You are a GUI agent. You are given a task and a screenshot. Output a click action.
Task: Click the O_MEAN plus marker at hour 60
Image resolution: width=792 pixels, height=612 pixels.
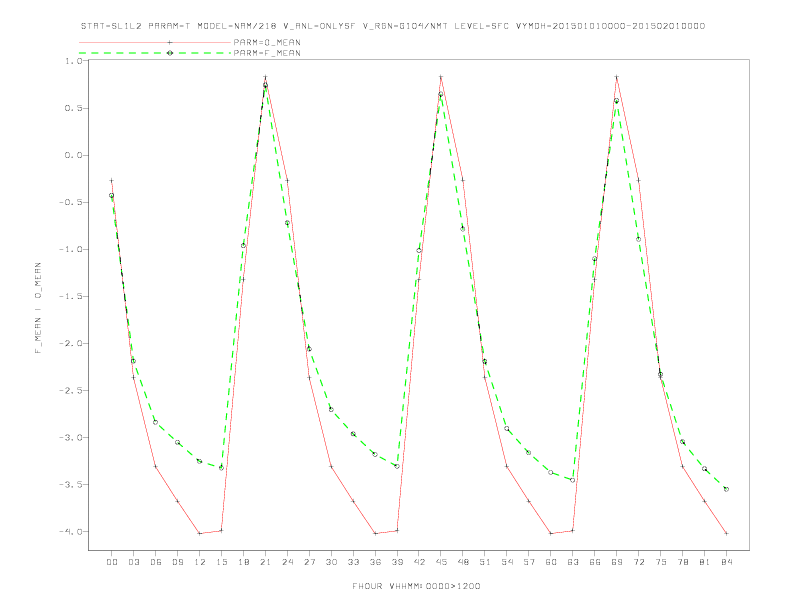tap(551, 533)
